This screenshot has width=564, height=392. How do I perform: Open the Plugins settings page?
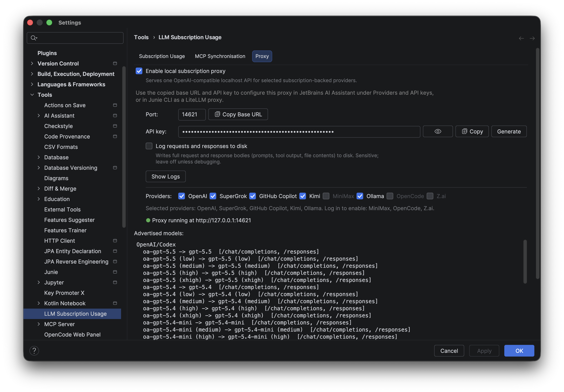point(47,53)
